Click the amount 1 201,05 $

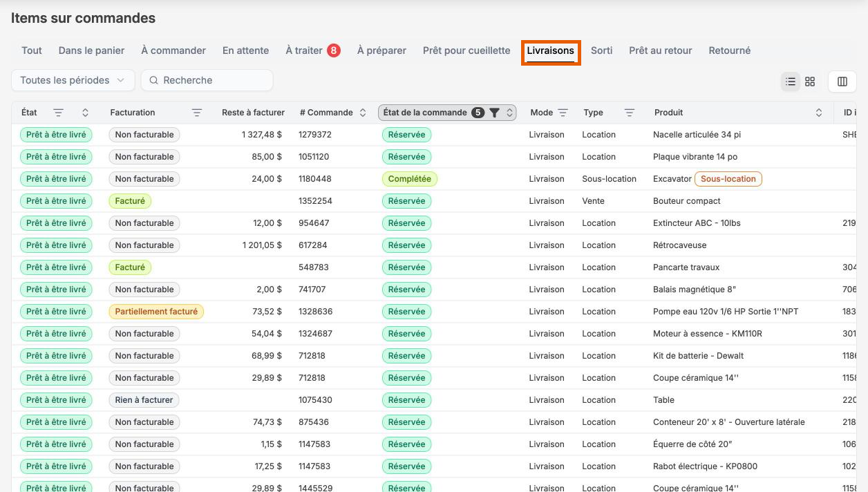(x=262, y=245)
